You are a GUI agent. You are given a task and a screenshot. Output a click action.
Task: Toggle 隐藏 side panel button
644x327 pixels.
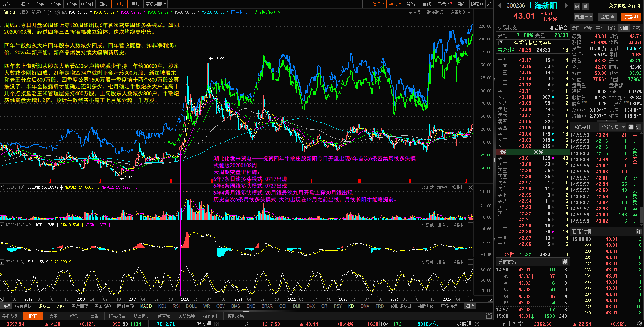[x=477, y=4]
